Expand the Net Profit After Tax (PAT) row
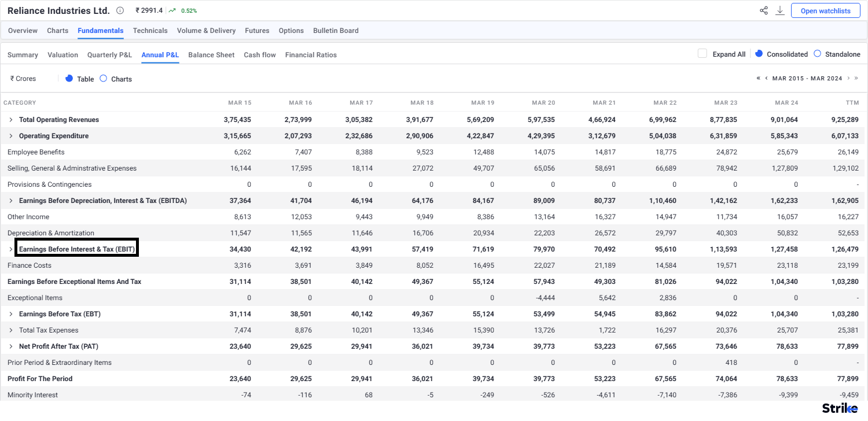This screenshot has width=868, height=421. (x=10, y=346)
